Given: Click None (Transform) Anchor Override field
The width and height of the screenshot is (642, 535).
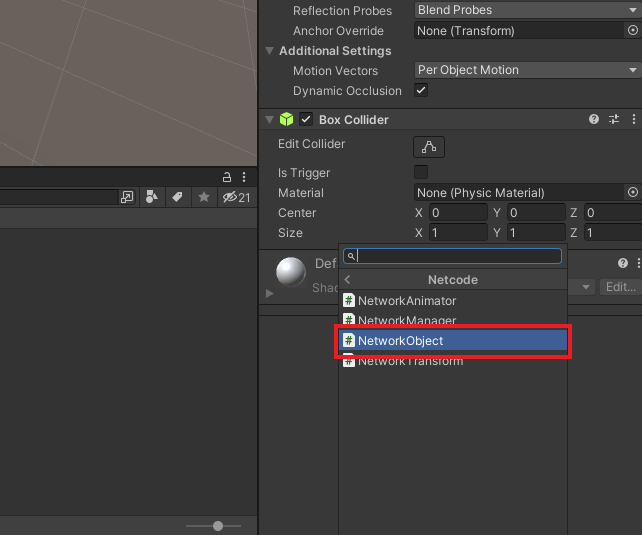Looking at the screenshot, I should click(x=520, y=31).
